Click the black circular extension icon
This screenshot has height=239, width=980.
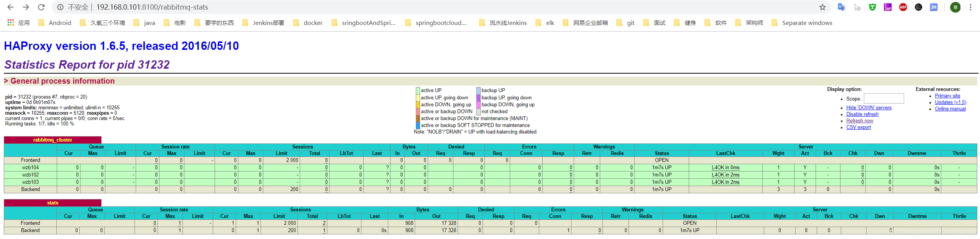click(918, 7)
